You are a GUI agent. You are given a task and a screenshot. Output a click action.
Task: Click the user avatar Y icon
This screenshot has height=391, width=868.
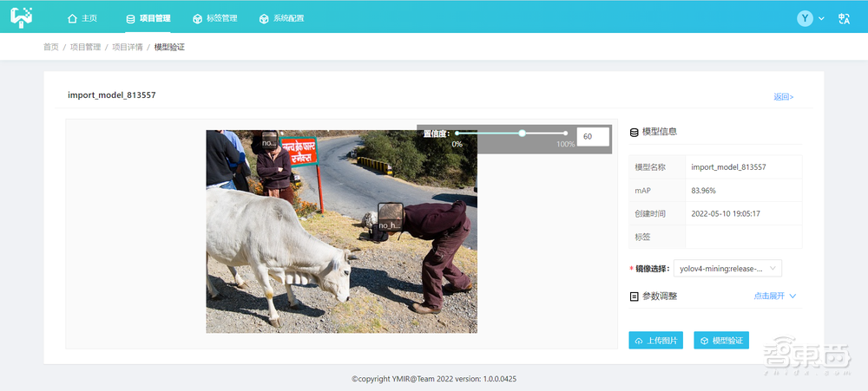click(806, 18)
